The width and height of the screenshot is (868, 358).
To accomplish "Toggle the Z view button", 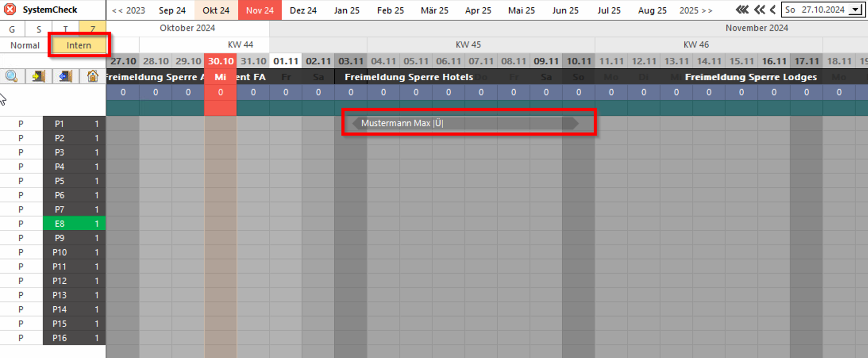I will (92, 29).
